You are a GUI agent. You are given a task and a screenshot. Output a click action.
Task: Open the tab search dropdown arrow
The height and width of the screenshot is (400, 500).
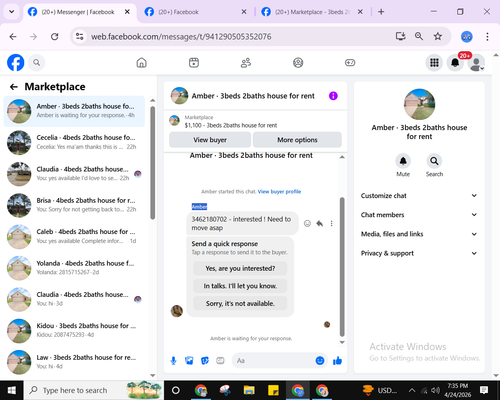12,12
